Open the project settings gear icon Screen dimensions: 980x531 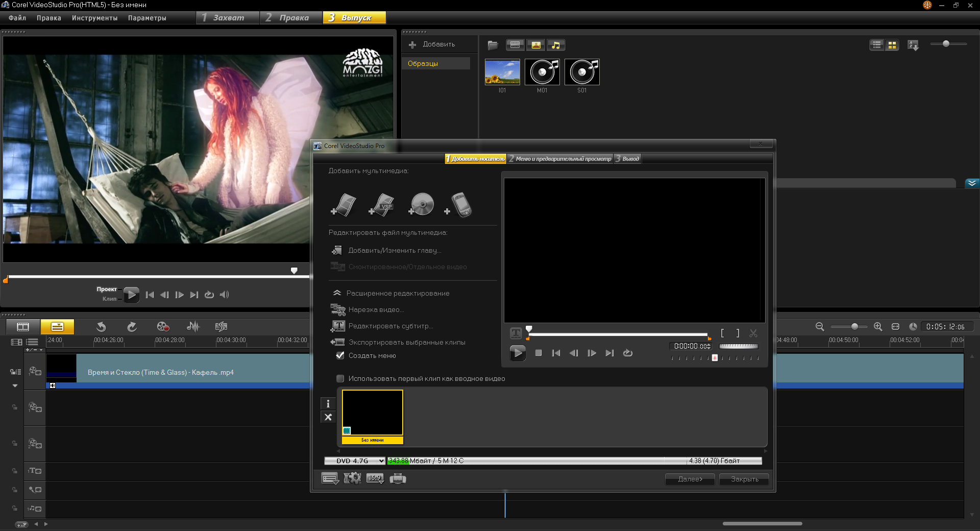click(x=352, y=478)
